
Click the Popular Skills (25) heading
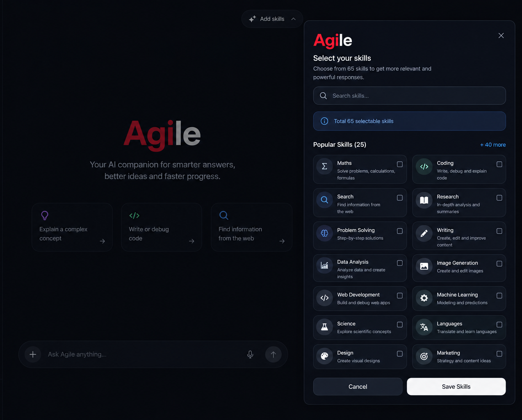pyautogui.click(x=340, y=144)
